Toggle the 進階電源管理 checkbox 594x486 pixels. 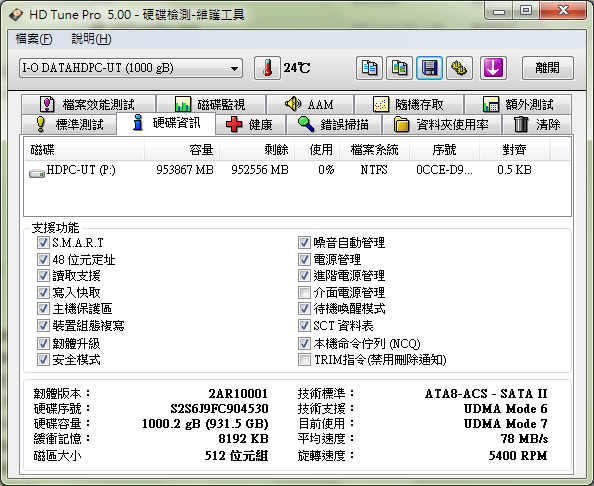pyautogui.click(x=304, y=276)
